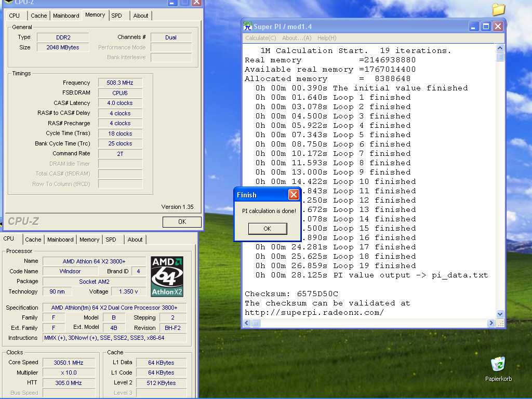Click the Package field showing Socket AM2
532x399 pixels.
(94, 282)
